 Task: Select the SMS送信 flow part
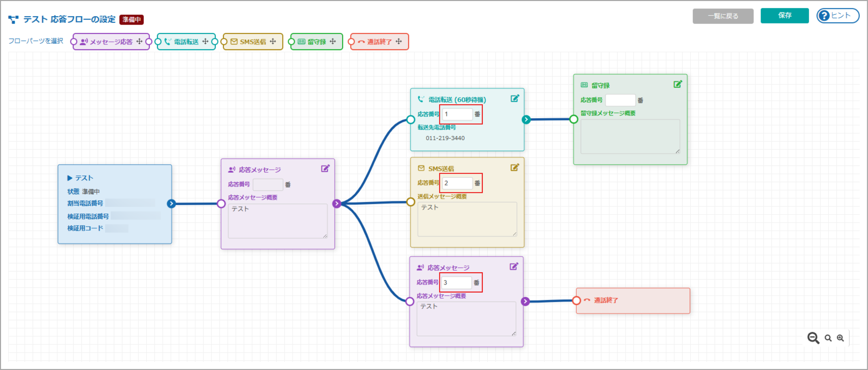pyautogui.click(x=253, y=41)
